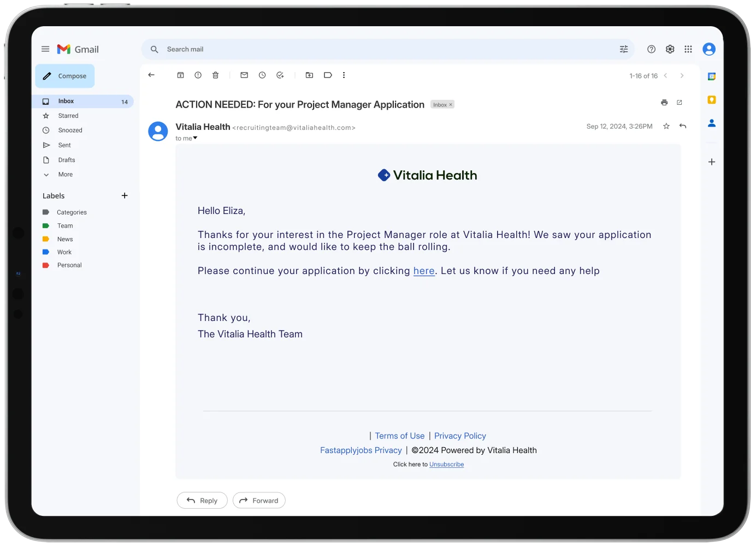Archive this email
The image size is (756, 547).
point(181,75)
